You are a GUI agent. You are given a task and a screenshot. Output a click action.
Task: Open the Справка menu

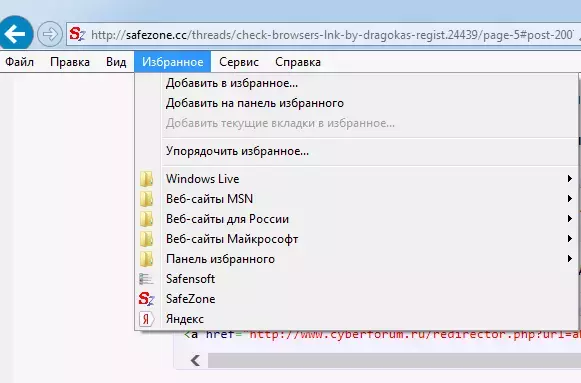coord(298,62)
